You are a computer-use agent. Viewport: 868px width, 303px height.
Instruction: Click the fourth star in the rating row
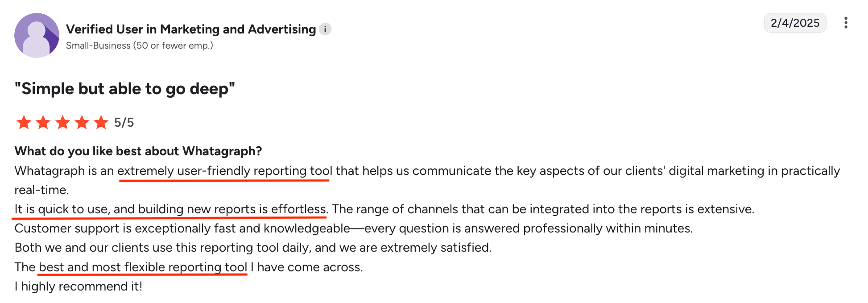83,122
